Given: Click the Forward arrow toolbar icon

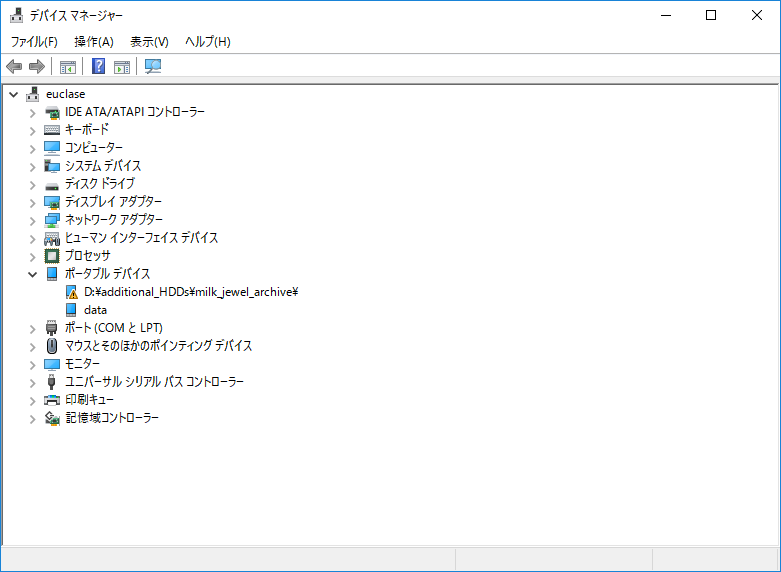Looking at the screenshot, I should 37,67.
